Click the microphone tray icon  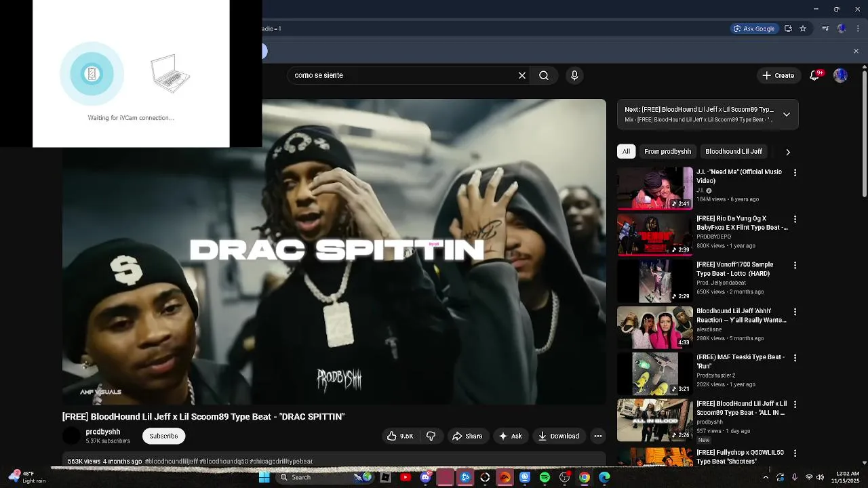click(794, 477)
